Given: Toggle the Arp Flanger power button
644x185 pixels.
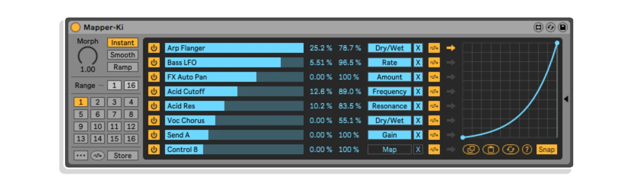Looking at the screenshot, I should point(154,48).
